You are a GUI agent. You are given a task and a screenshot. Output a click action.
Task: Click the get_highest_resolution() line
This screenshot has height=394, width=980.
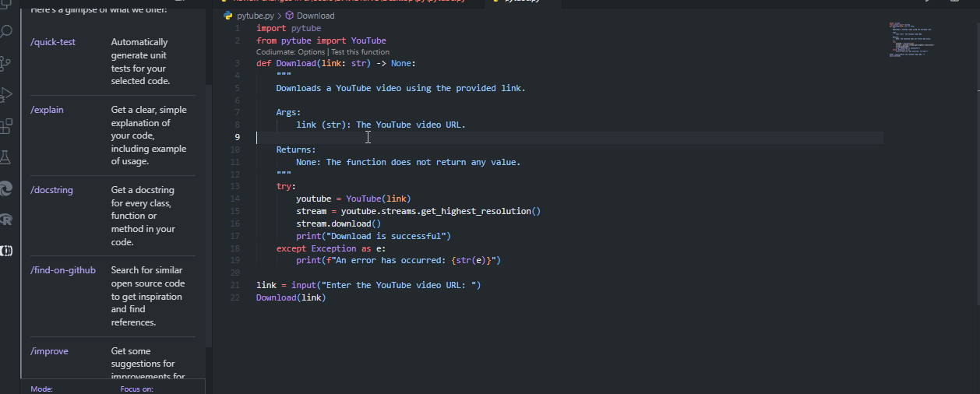click(x=418, y=211)
